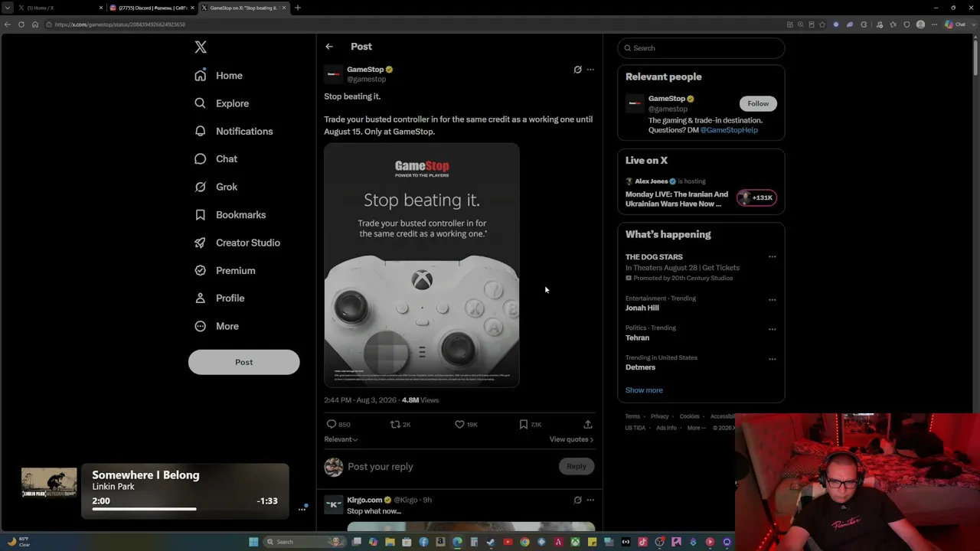
Task: Go to Profile in the sidebar
Action: (x=219, y=298)
